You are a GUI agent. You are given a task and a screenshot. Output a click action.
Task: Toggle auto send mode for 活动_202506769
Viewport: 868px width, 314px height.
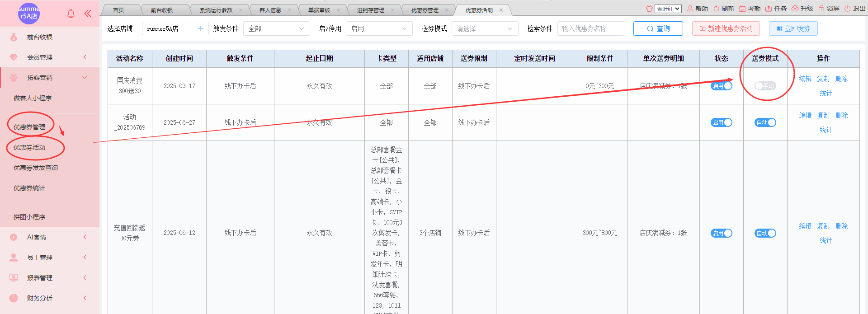point(765,122)
